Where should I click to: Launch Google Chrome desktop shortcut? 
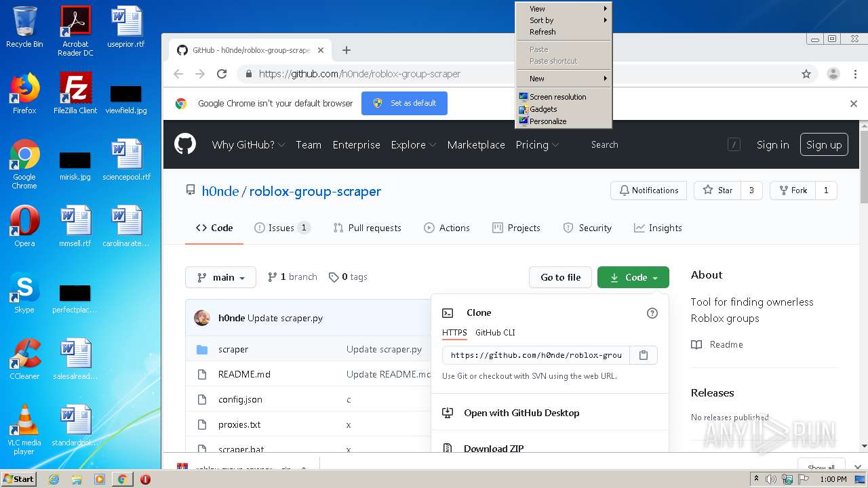pos(24,164)
